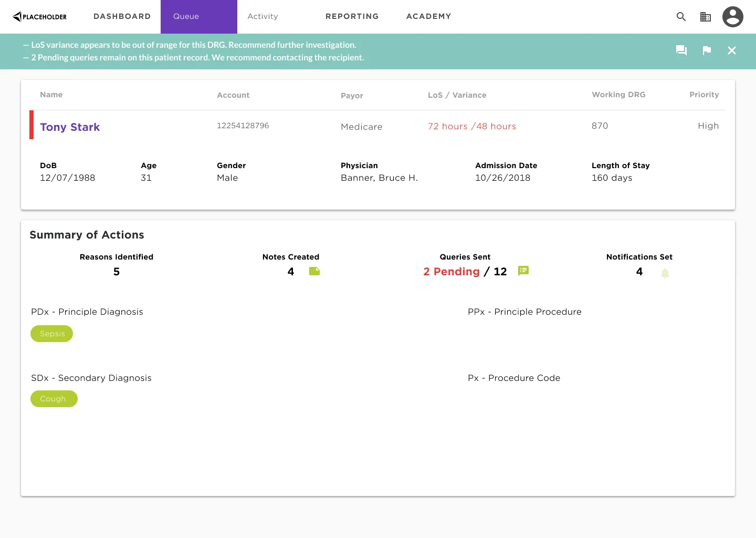This screenshot has height=538, width=756.
Task: Click admission date 10/26/2018
Action: [502, 178]
